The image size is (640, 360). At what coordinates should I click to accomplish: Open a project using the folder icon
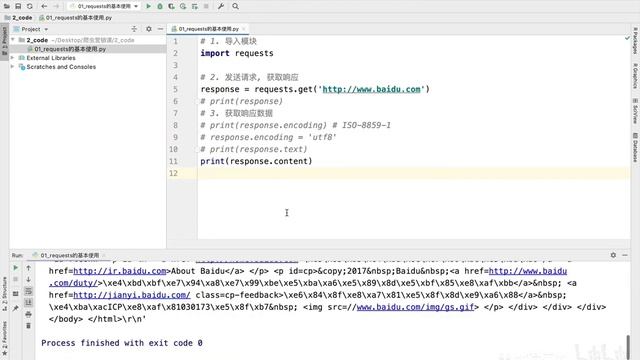tap(7, 6)
